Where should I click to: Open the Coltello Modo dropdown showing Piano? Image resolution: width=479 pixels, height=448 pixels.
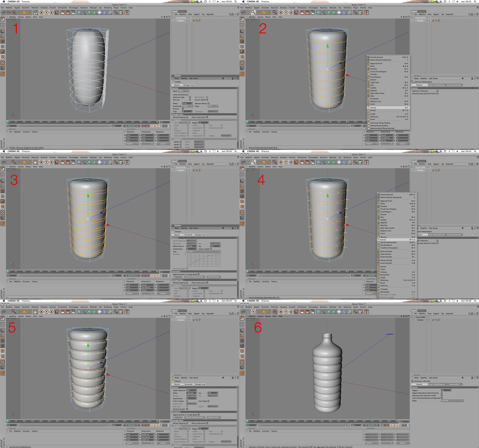point(184,91)
